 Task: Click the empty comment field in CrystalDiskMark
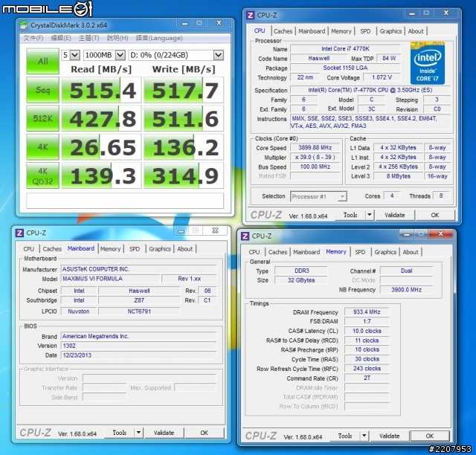click(125, 201)
